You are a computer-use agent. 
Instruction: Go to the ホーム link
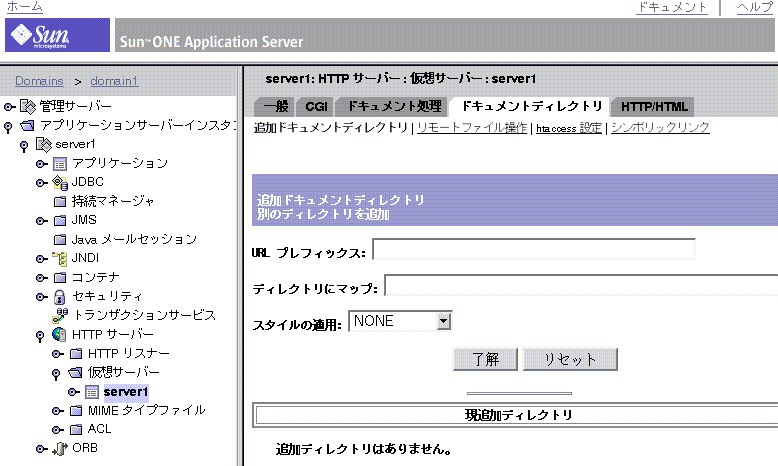point(24,7)
